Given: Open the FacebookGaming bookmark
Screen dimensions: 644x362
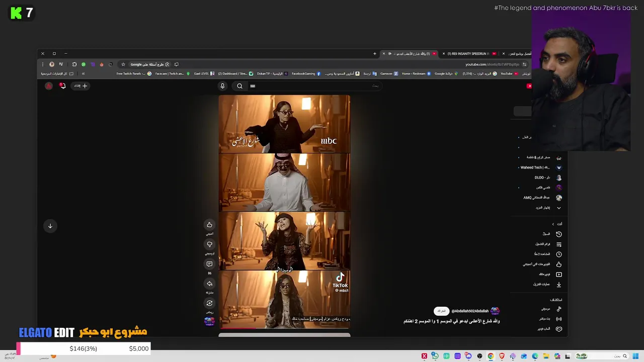Looking at the screenshot, I should pyautogui.click(x=306, y=74).
